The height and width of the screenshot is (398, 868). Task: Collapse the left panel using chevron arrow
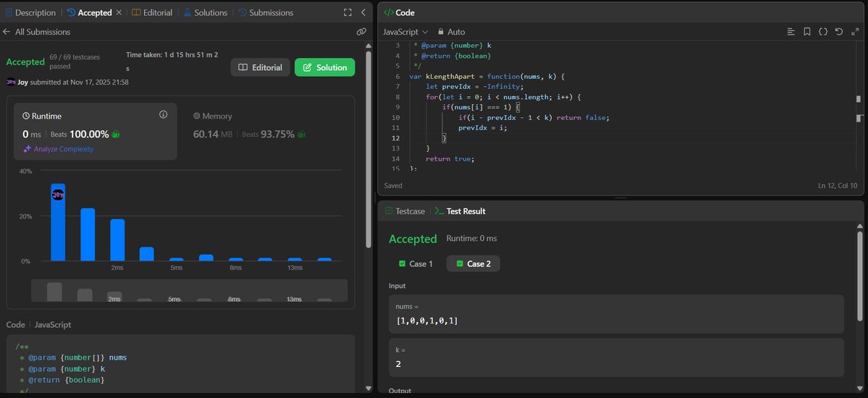coord(363,12)
